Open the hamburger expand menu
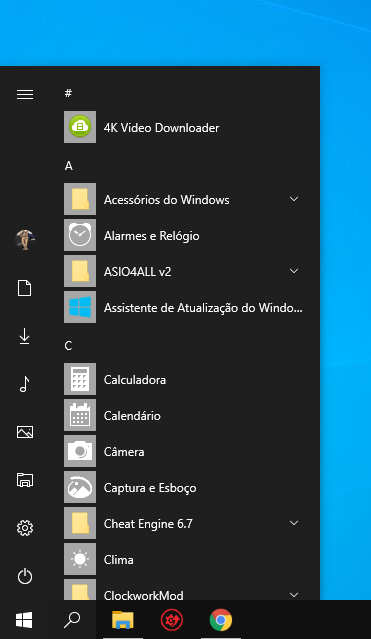This screenshot has height=639, width=371. click(x=25, y=95)
